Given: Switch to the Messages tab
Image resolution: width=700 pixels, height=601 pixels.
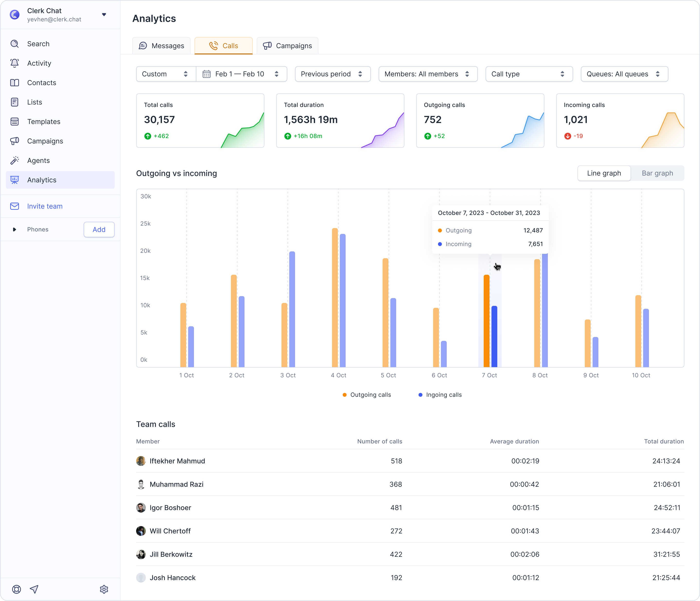Looking at the screenshot, I should [x=161, y=46].
